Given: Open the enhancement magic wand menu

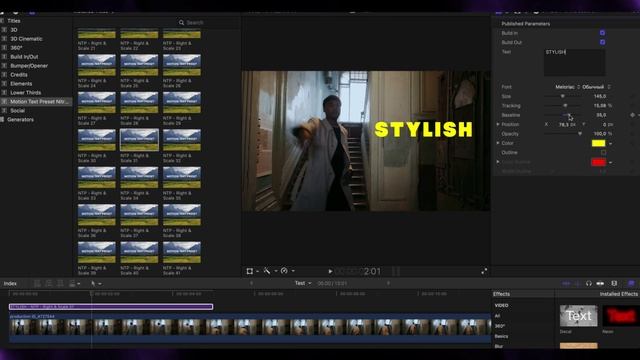Looking at the screenshot, I should click(267, 271).
